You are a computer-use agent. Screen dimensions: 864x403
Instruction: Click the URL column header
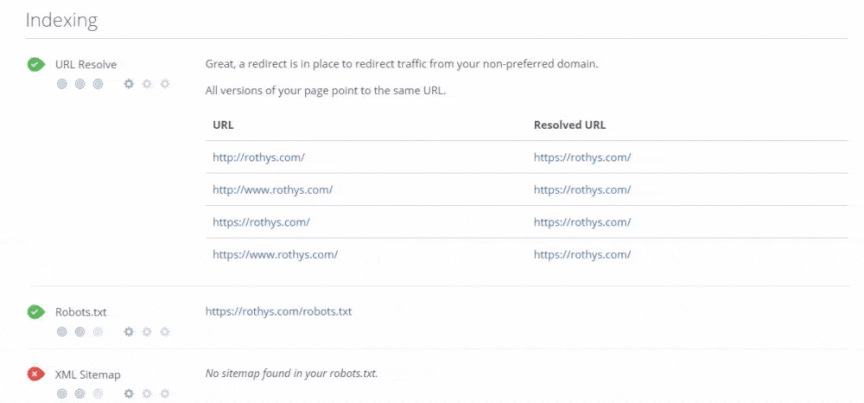point(223,125)
